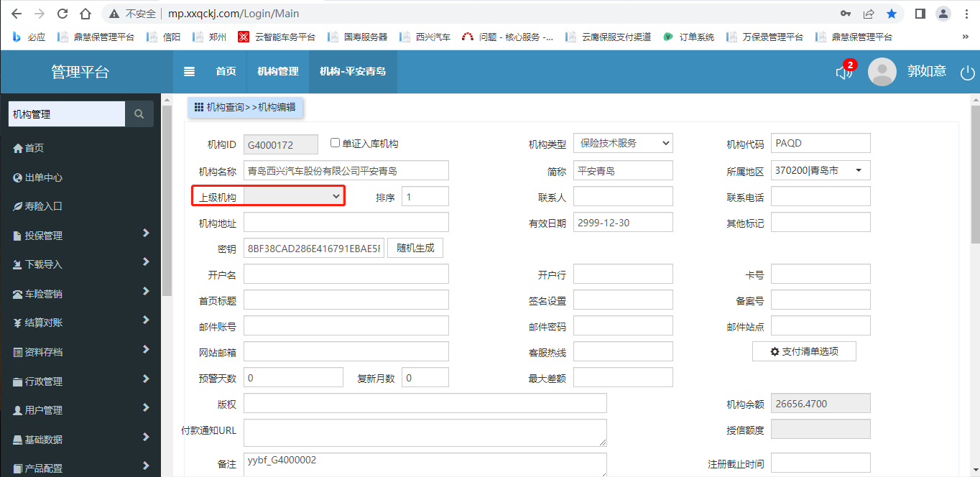Click the 密钥 input field
The width and height of the screenshot is (980, 477).
314,249
